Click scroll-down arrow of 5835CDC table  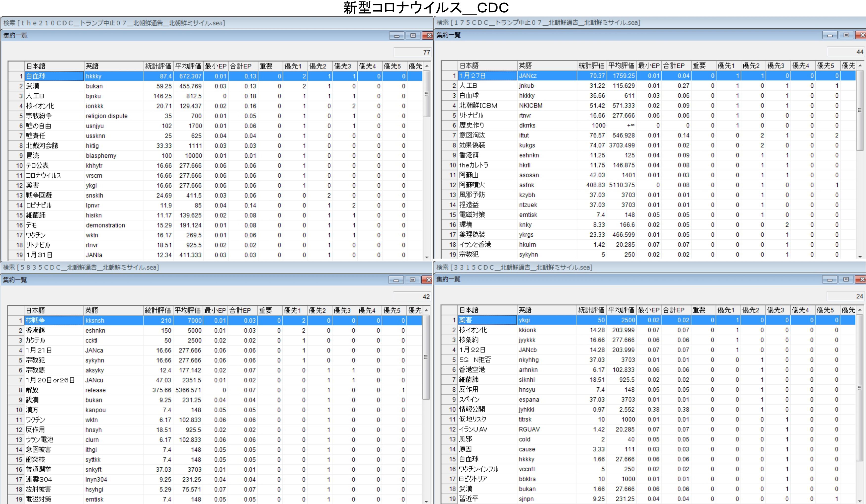click(427, 501)
